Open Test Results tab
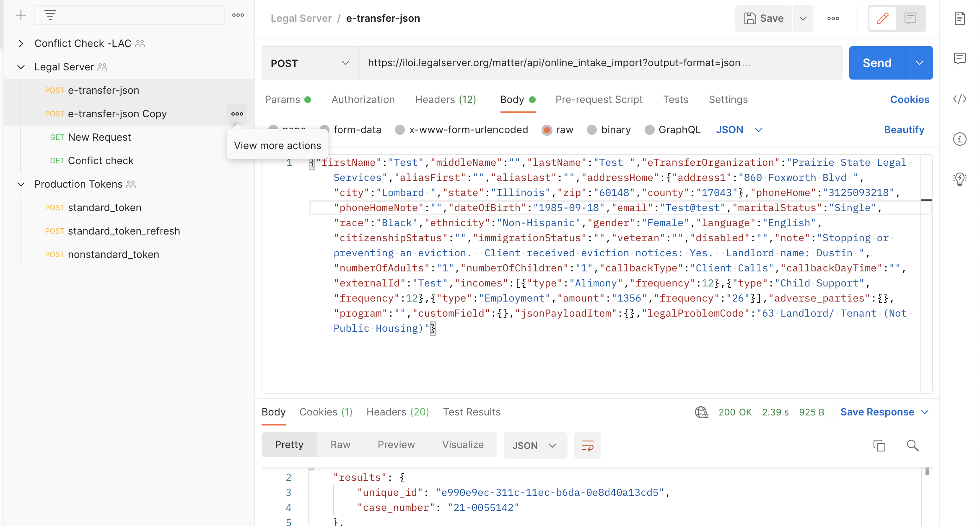This screenshot has height=526, width=980. (472, 412)
